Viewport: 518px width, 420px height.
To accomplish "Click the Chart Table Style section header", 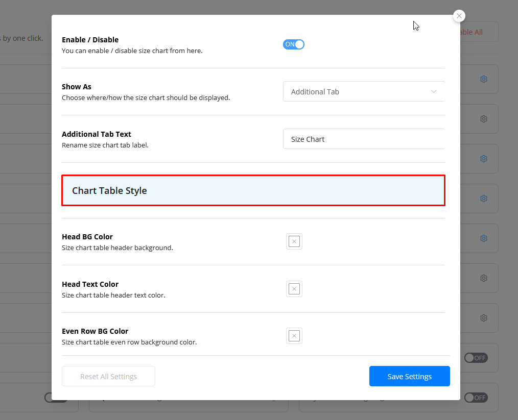I will coord(253,191).
